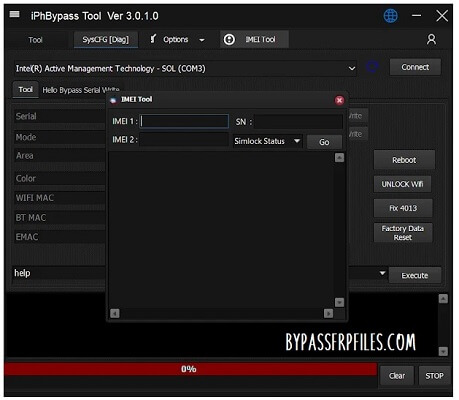
Task: Click the Fix 4013 button
Action: pos(403,208)
